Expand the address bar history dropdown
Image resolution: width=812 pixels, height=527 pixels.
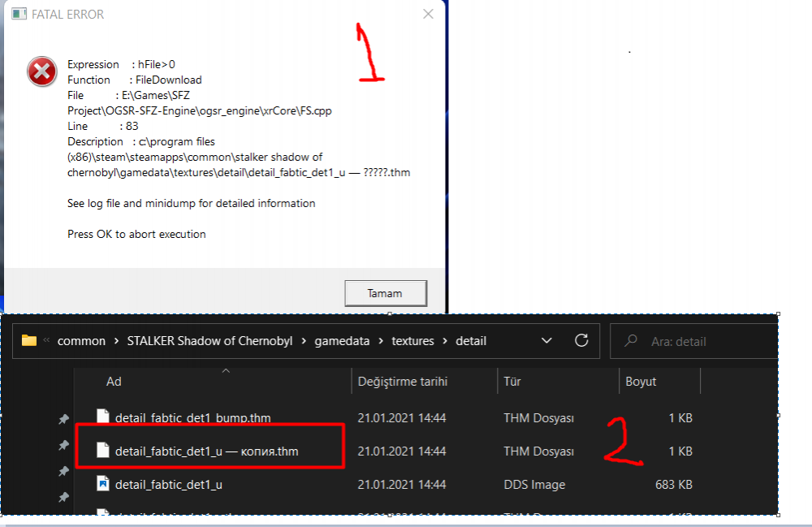(546, 340)
